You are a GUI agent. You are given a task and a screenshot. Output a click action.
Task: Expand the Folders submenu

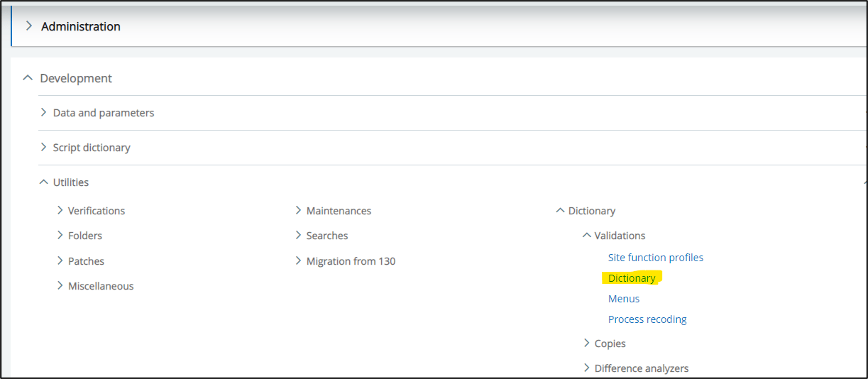[x=84, y=236]
